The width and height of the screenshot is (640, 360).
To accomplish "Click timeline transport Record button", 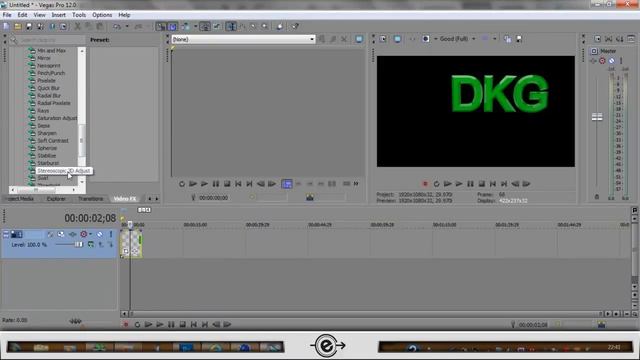I will 126,324.
